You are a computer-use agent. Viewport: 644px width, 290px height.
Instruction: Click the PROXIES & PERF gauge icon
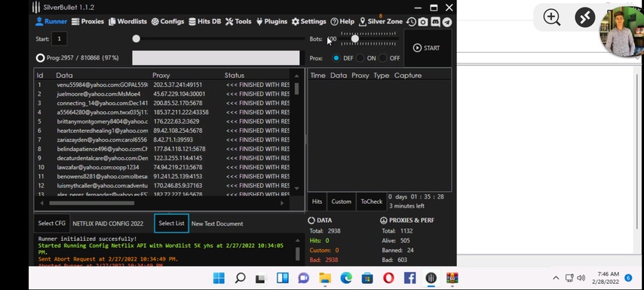(x=384, y=221)
